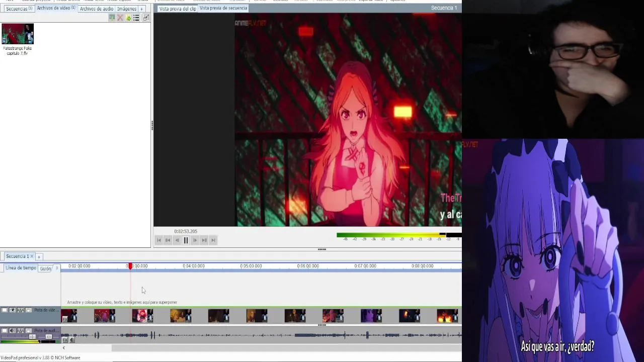The image size is (644, 362).
Task: Switch to Línea de tiempo view
Action: pyautogui.click(x=21, y=268)
